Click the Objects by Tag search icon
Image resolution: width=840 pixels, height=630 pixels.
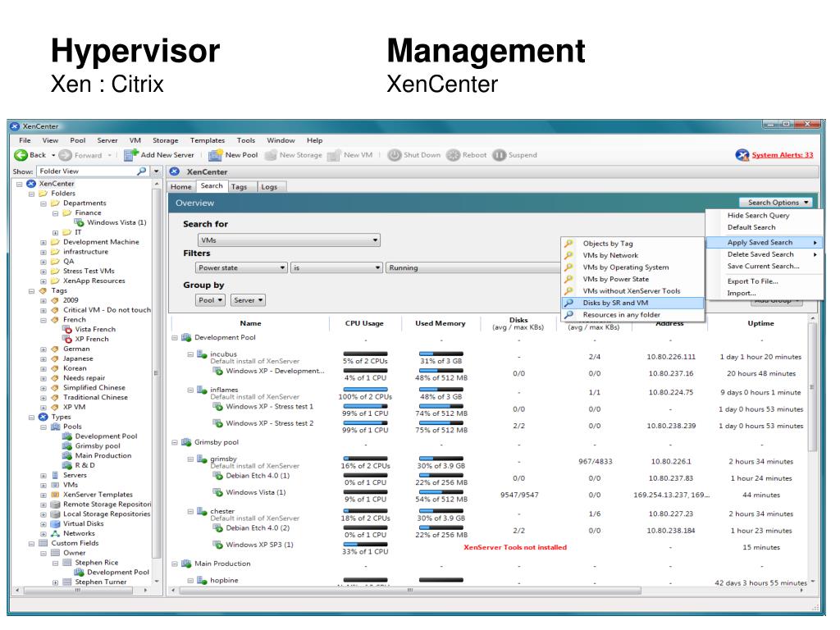[569, 244]
